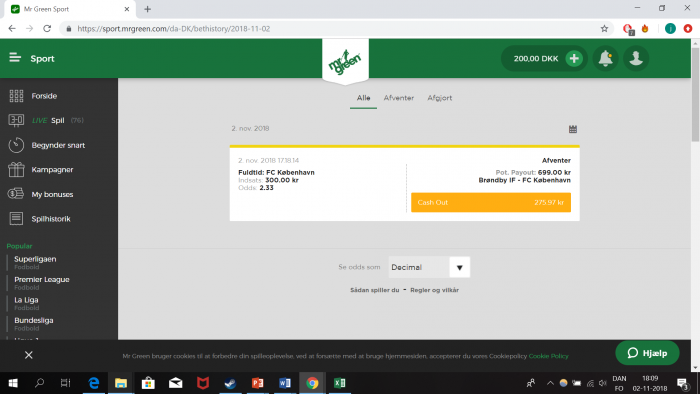This screenshot has width=700, height=394.
Task: Open the Hjælp chat button
Action: (x=647, y=353)
